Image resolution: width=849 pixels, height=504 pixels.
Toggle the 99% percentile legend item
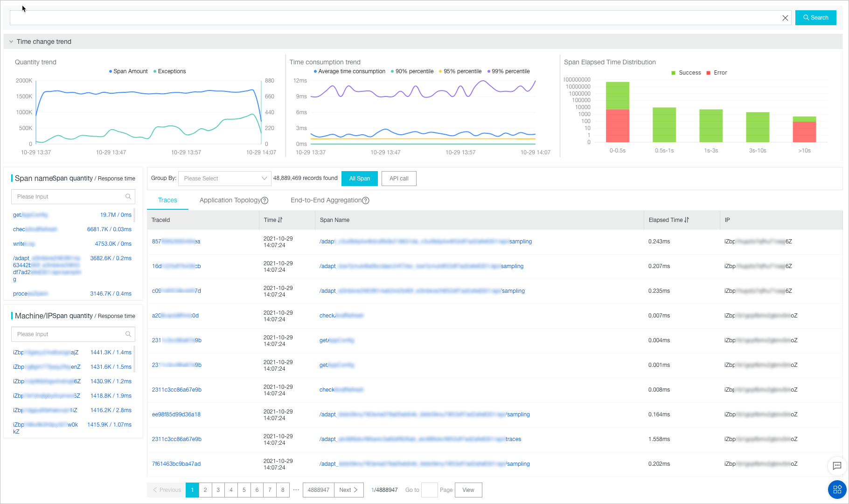tap(508, 71)
